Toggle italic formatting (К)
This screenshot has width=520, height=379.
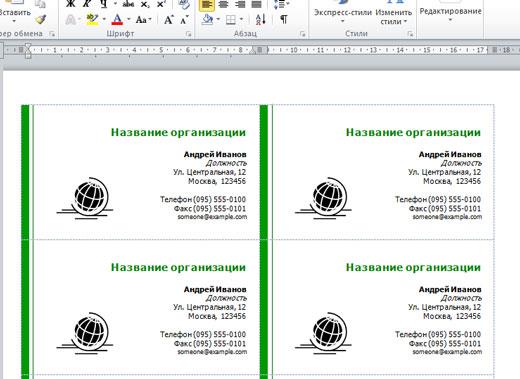click(87, 3)
